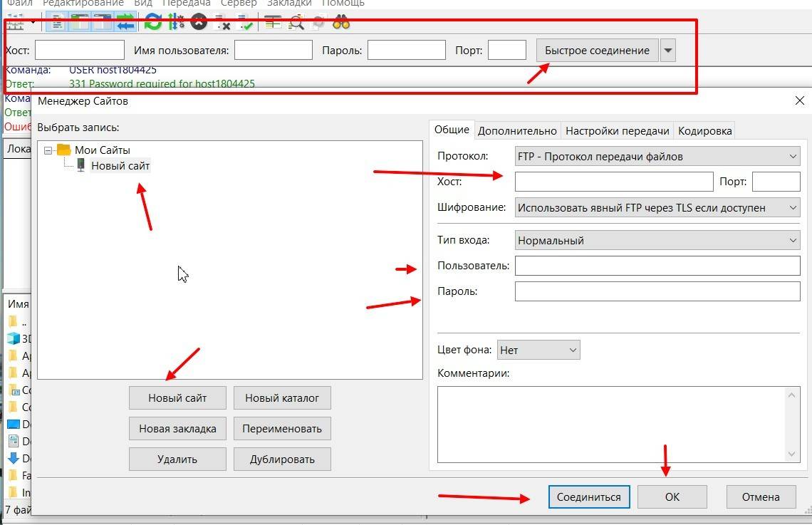Toggle the transfer queue view icon
812x525 pixels.
click(x=126, y=23)
